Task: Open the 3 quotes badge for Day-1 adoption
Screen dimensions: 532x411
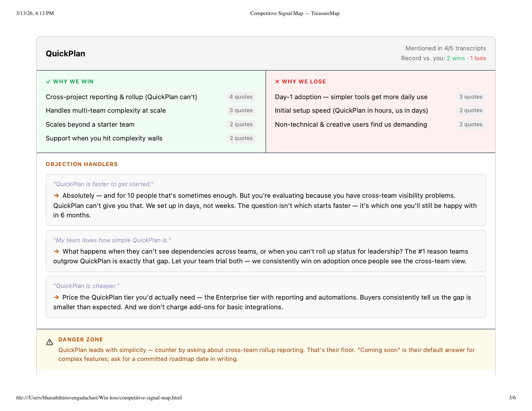Action: click(x=471, y=97)
